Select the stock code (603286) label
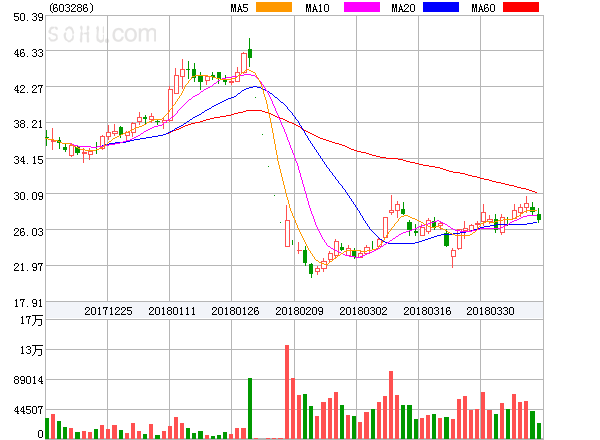 tap(72, 8)
